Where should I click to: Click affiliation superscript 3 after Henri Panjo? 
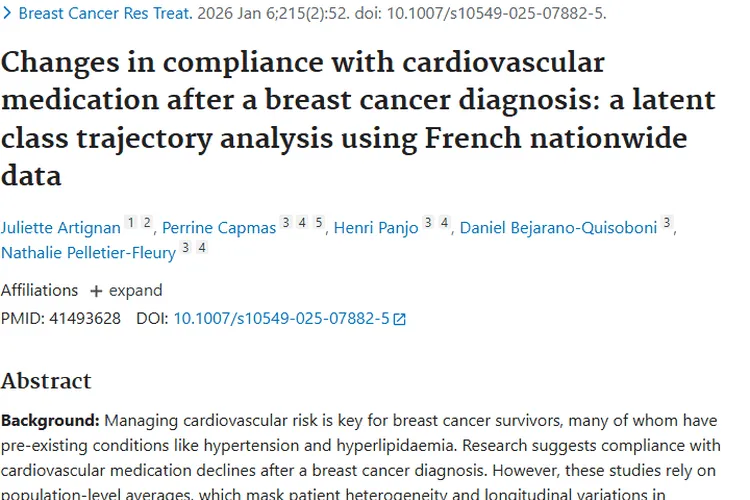click(427, 223)
